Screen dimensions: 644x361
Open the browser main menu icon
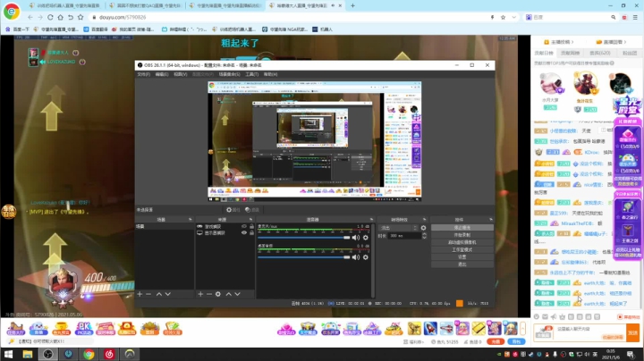pos(635,17)
